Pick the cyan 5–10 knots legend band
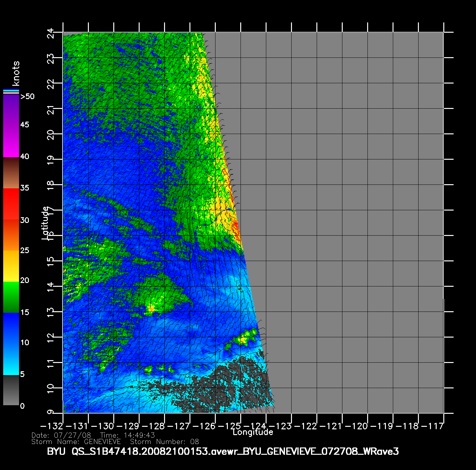 click(11, 359)
